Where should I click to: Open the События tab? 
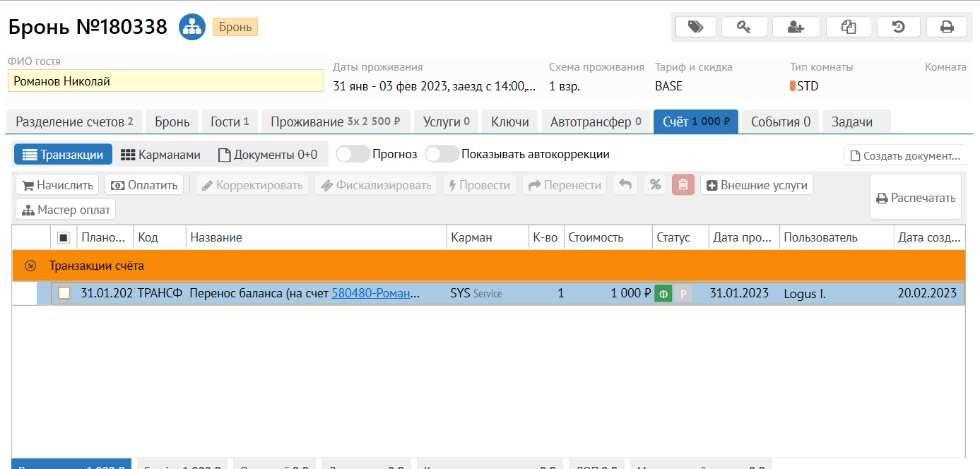pyautogui.click(x=780, y=121)
